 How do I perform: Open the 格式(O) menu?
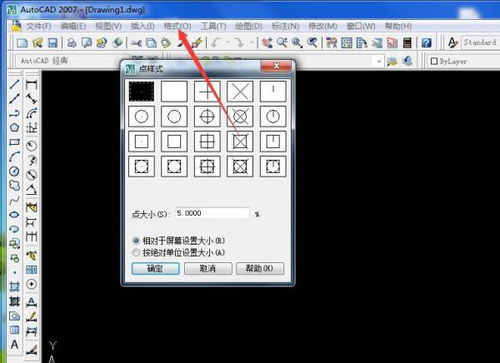coord(178,26)
